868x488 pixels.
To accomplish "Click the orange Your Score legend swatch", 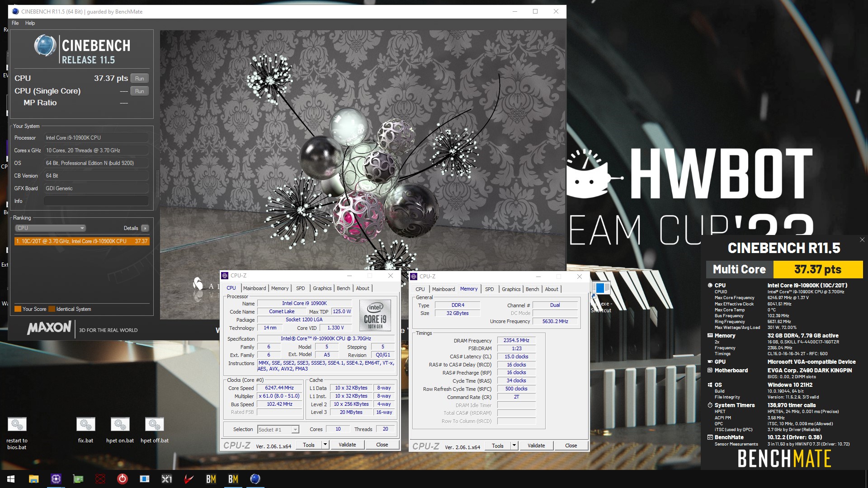I will tap(18, 309).
